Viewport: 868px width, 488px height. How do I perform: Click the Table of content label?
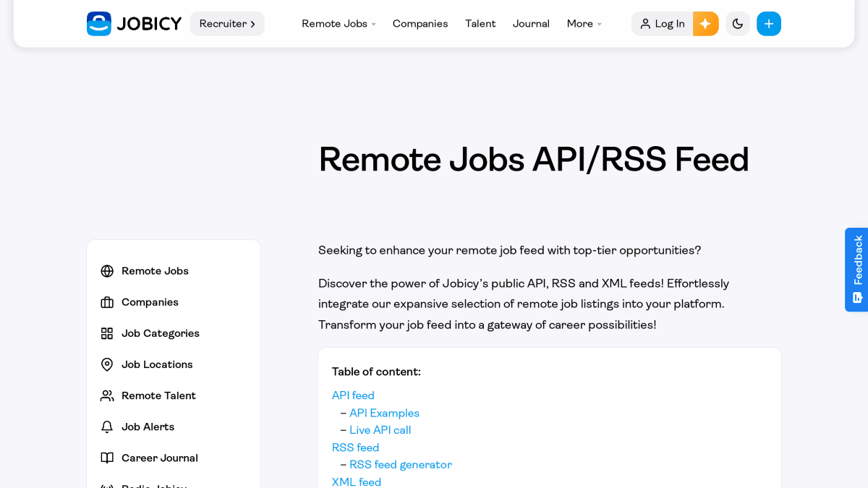point(376,372)
